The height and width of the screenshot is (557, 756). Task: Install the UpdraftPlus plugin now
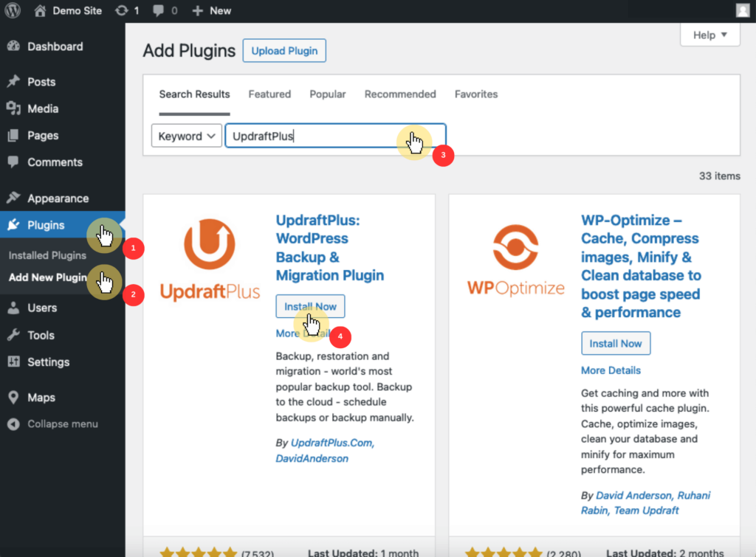(310, 306)
